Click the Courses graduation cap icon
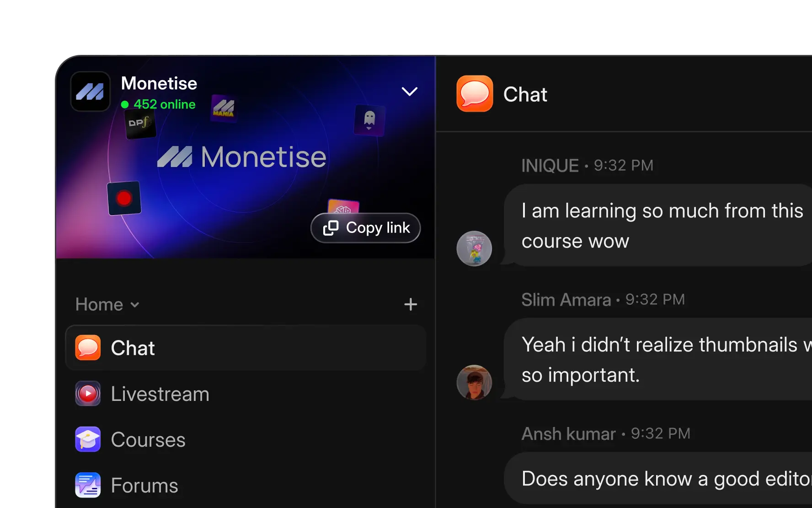812x508 pixels. 87,439
